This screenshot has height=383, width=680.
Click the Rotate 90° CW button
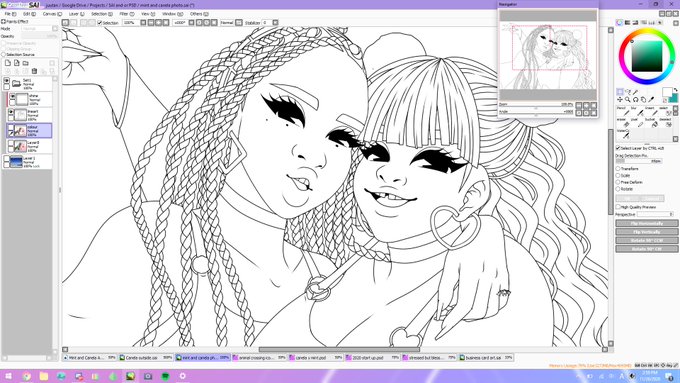click(x=647, y=249)
